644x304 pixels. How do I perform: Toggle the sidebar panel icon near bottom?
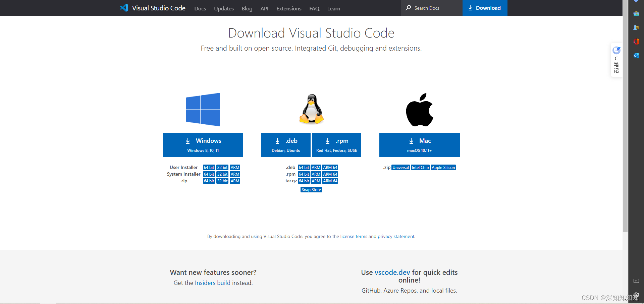click(636, 281)
